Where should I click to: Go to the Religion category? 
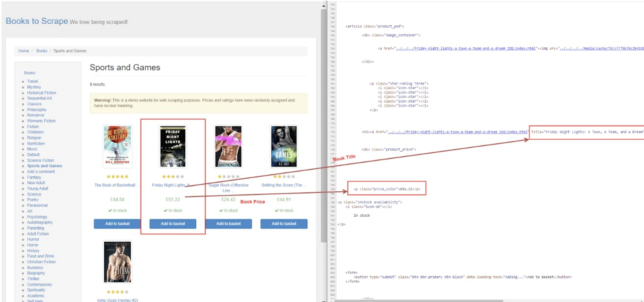coord(34,138)
